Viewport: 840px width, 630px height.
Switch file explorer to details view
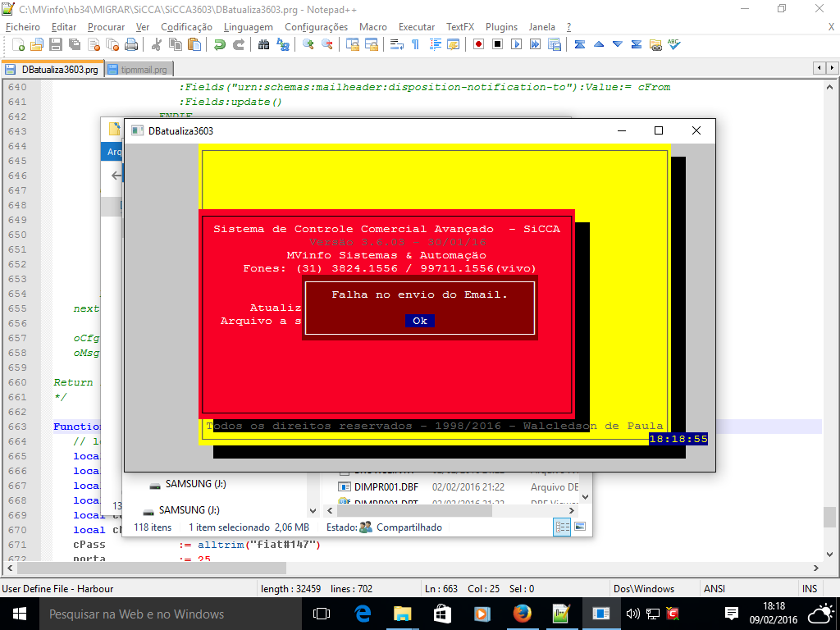pos(563,527)
